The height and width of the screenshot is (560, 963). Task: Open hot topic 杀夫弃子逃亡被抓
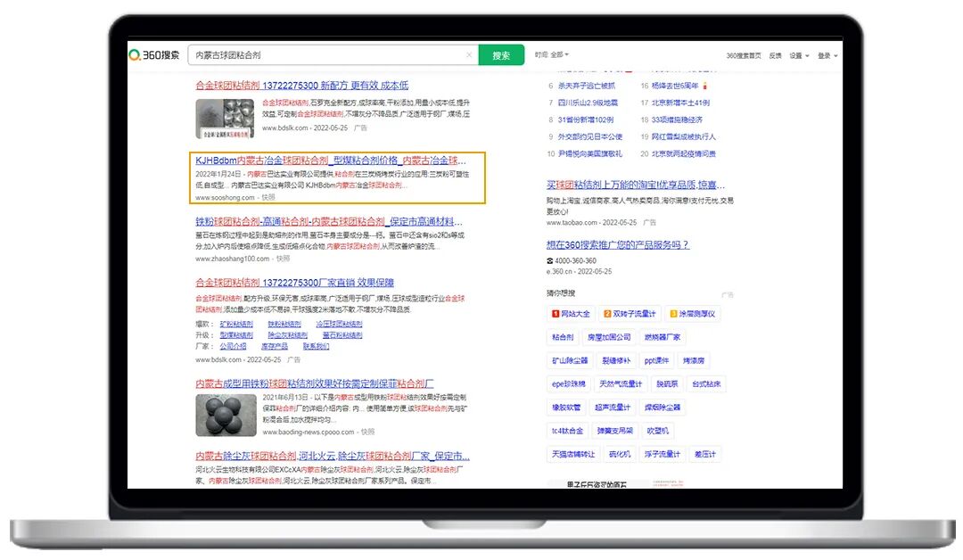(x=587, y=86)
